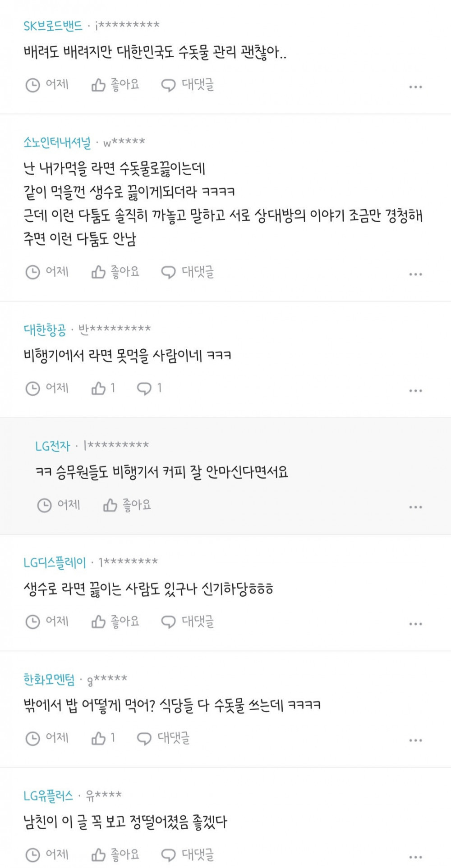Open more options on LG전자 reply
451x868 pixels.
[x=415, y=507]
